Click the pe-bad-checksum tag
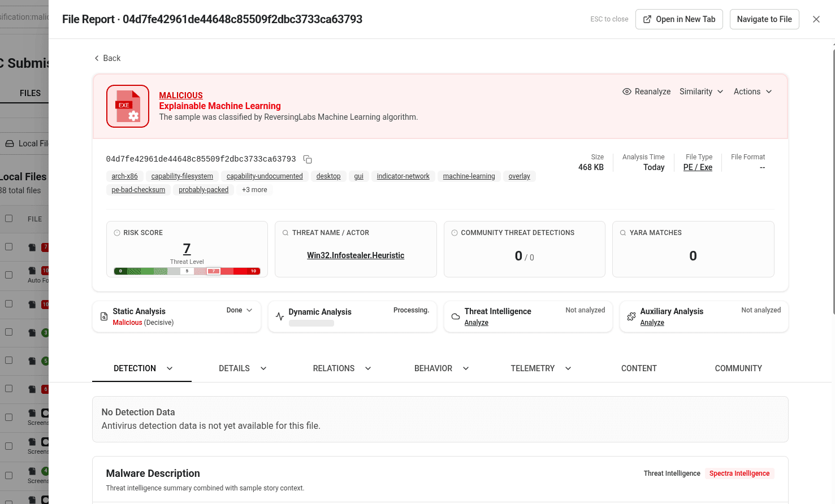This screenshot has height=504, width=835. click(x=139, y=190)
